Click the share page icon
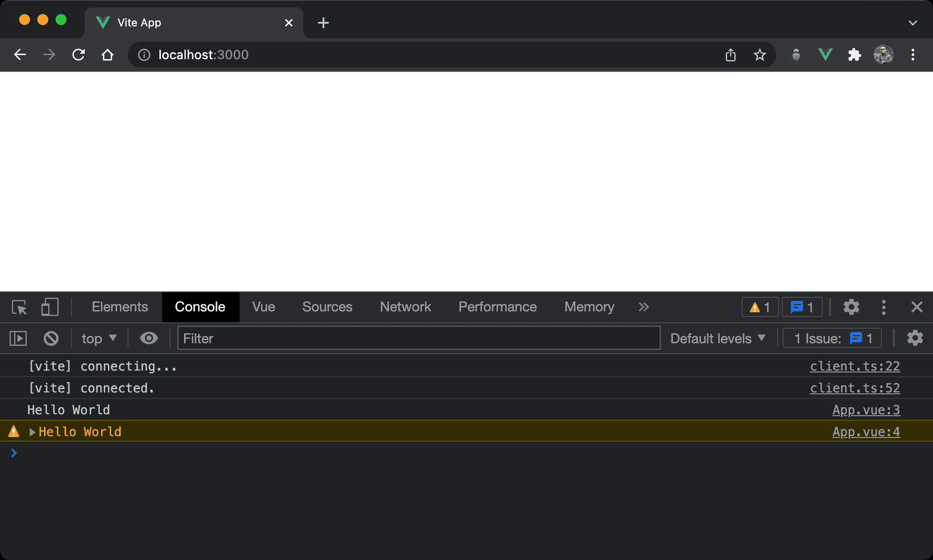Viewport: 933px width, 560px height. (731, 55)
